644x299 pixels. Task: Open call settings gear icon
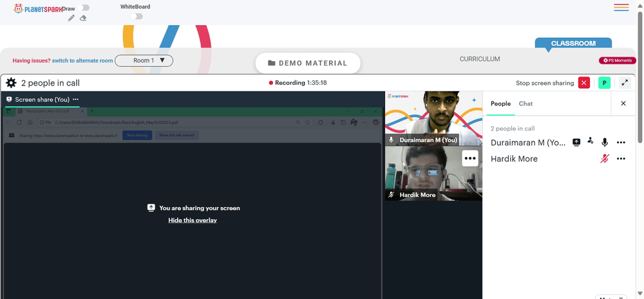coord(11,83)
